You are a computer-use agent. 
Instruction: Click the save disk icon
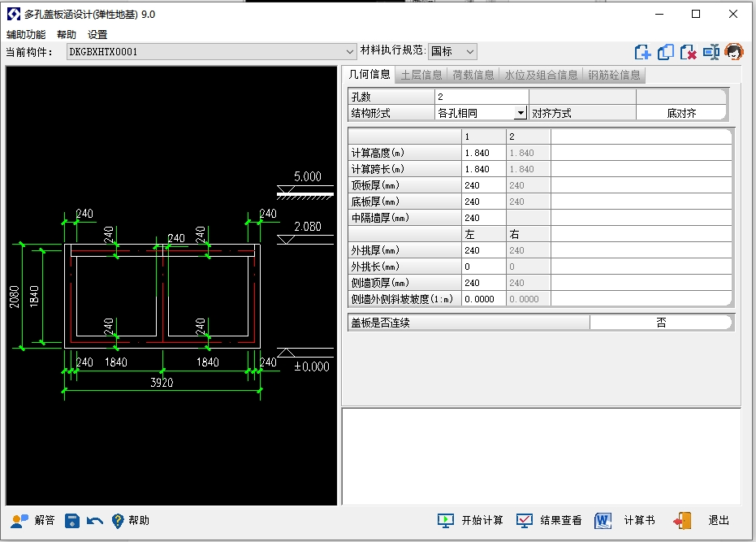coord(72,520)
